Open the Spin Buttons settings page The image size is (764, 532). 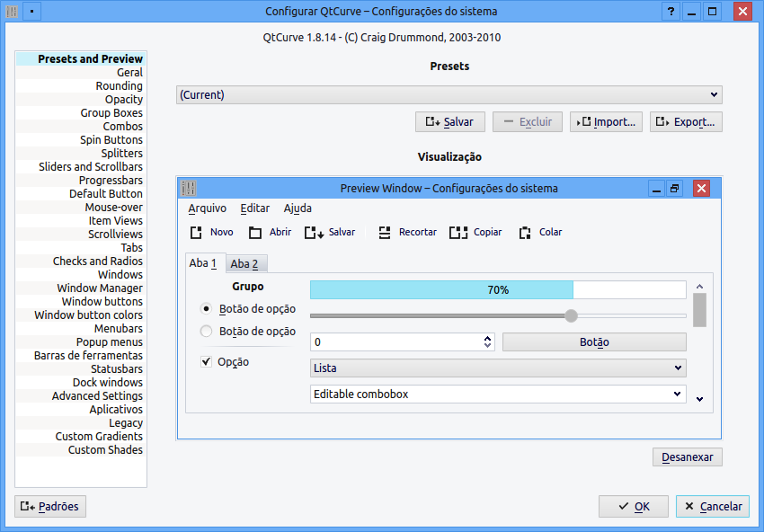point(80,140)
